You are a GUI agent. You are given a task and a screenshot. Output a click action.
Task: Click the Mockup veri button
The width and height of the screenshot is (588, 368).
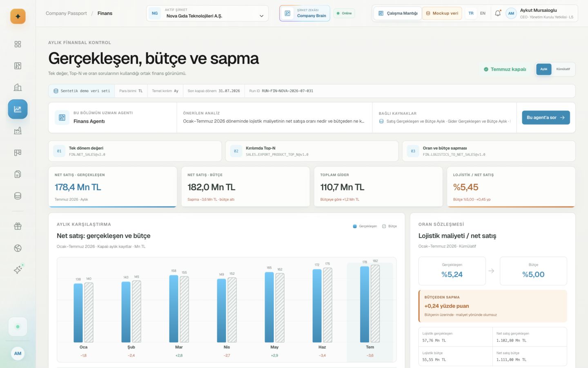coord(442,13)
